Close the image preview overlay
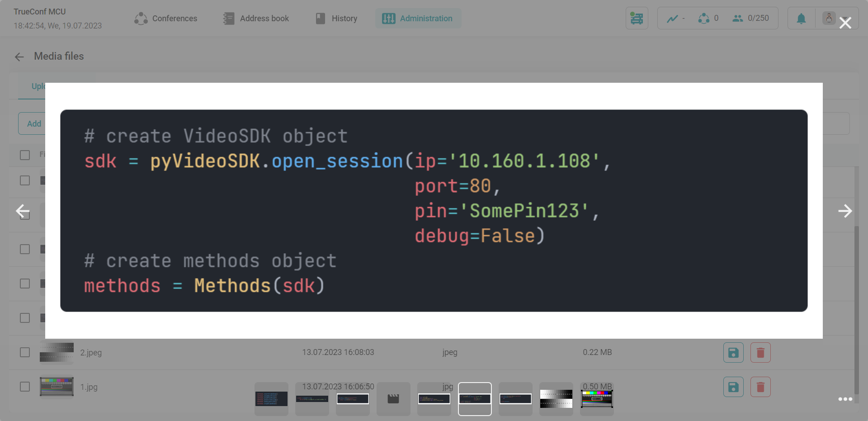The image size is (868, 421). coord(845,23)
